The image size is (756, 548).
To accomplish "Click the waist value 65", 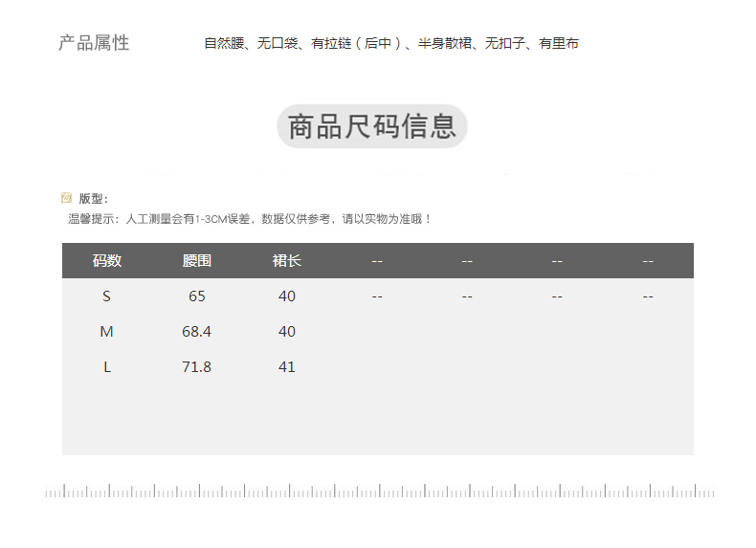I will [197, 296].
